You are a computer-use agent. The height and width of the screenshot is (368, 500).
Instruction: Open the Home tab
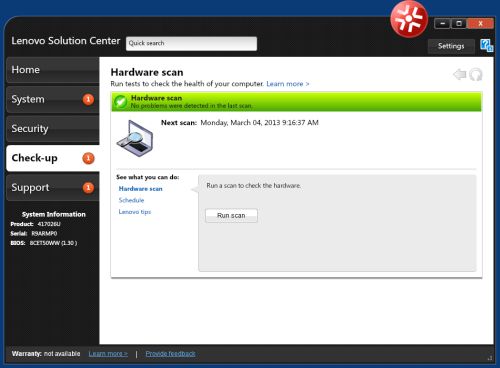[x=53, y=70]
